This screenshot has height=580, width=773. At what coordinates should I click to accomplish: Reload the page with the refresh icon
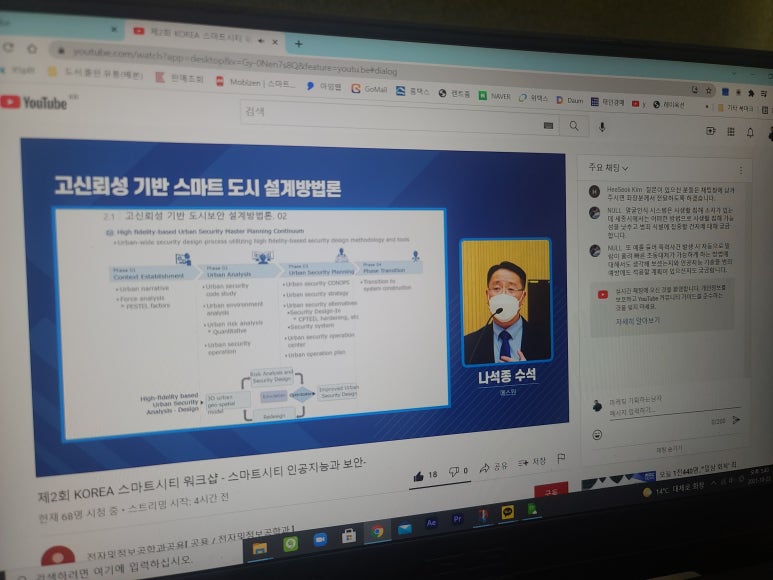point(7,47)
